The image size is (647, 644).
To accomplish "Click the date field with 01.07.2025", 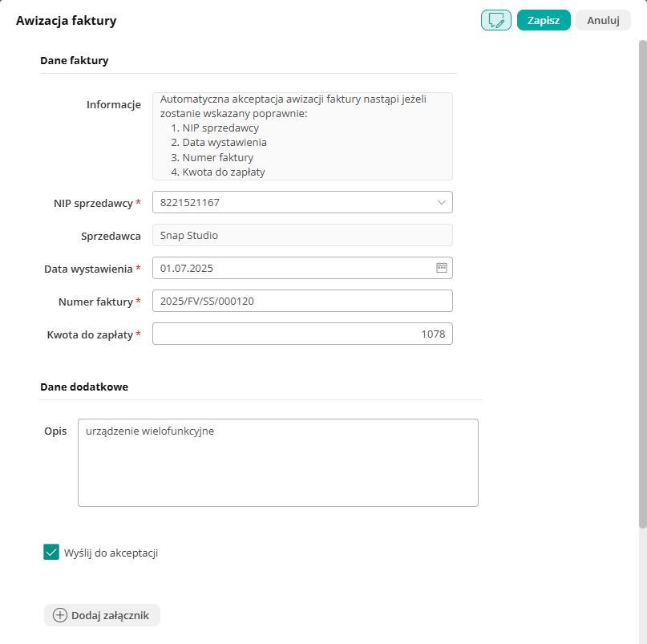I will (289, 268).
